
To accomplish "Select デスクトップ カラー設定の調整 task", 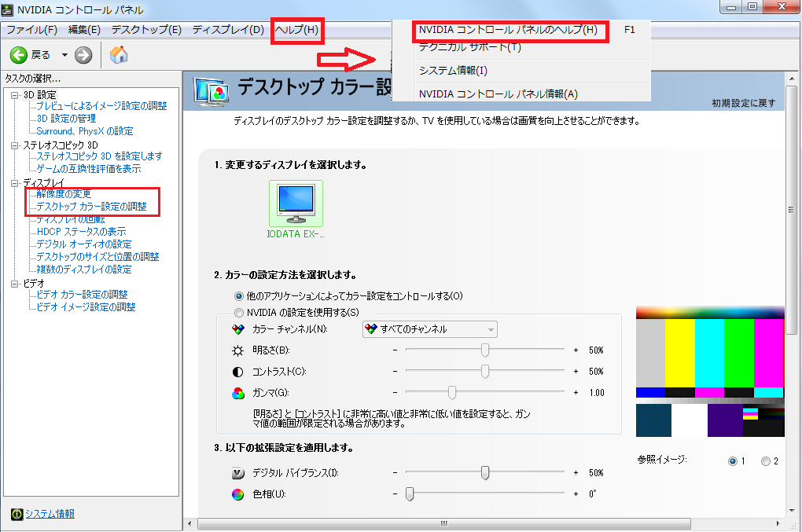I will point(91,207).
